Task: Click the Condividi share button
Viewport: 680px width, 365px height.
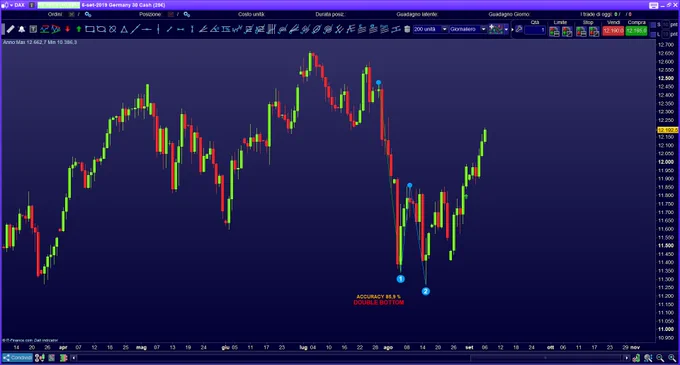Action: [x=17, y=358]
